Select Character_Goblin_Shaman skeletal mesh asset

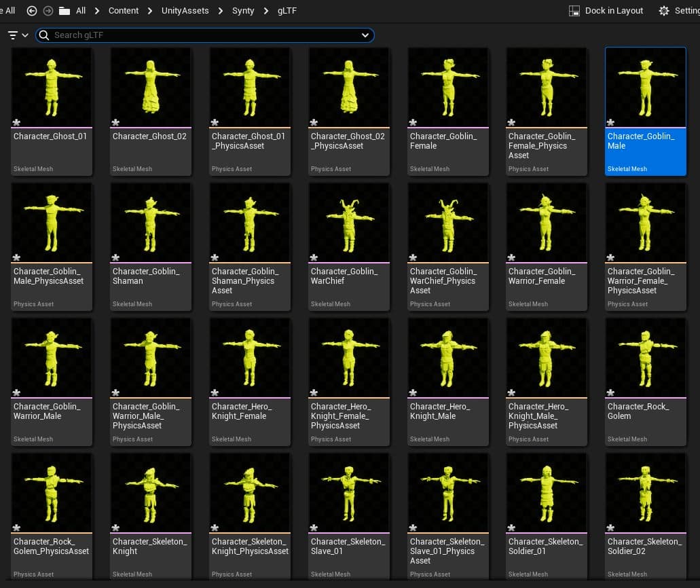(x=151, y=222)
